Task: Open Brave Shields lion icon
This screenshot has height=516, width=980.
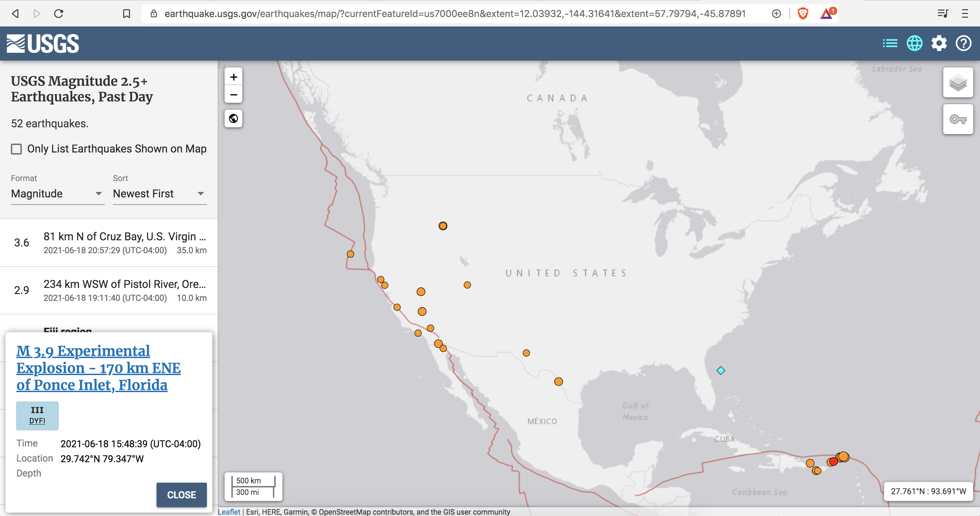Action: tap(803, 14)
